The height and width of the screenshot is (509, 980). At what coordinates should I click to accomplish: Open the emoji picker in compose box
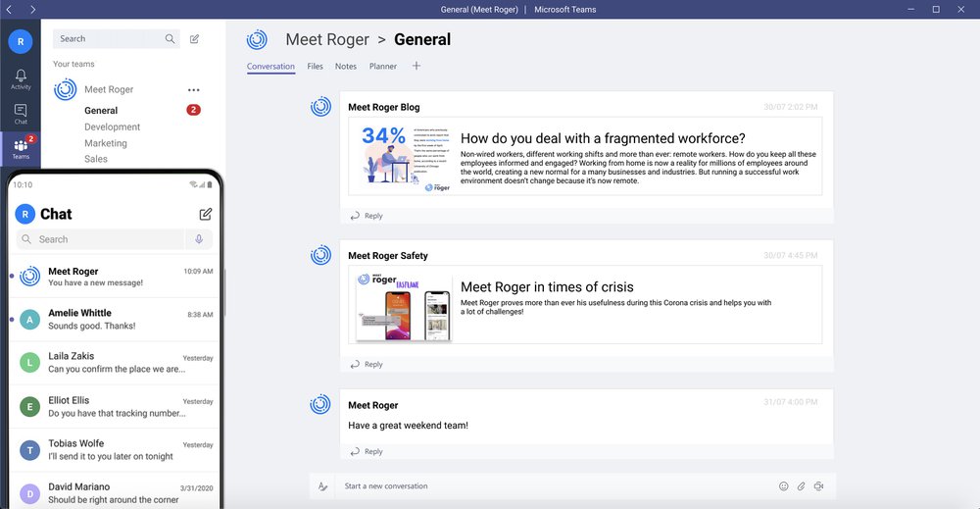[x=784, y=485]
